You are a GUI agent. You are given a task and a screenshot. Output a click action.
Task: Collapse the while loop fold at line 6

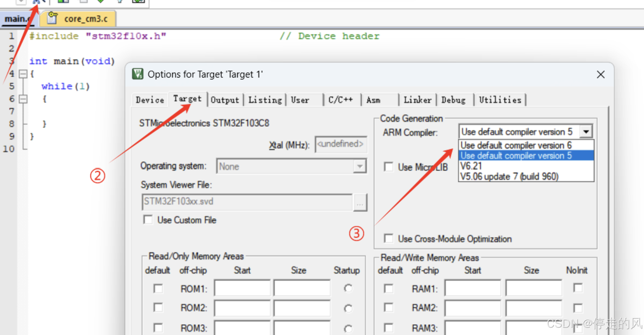click(x=23, y=99)
